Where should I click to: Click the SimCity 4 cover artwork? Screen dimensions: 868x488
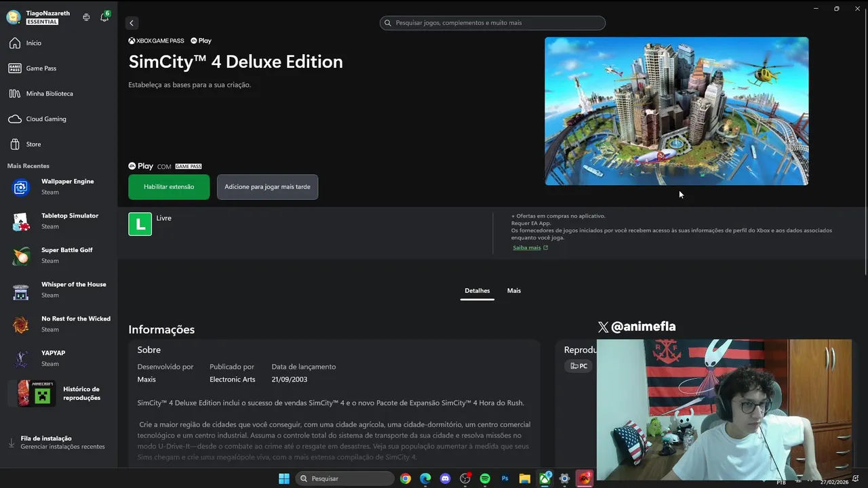click(x=676, y=111)
